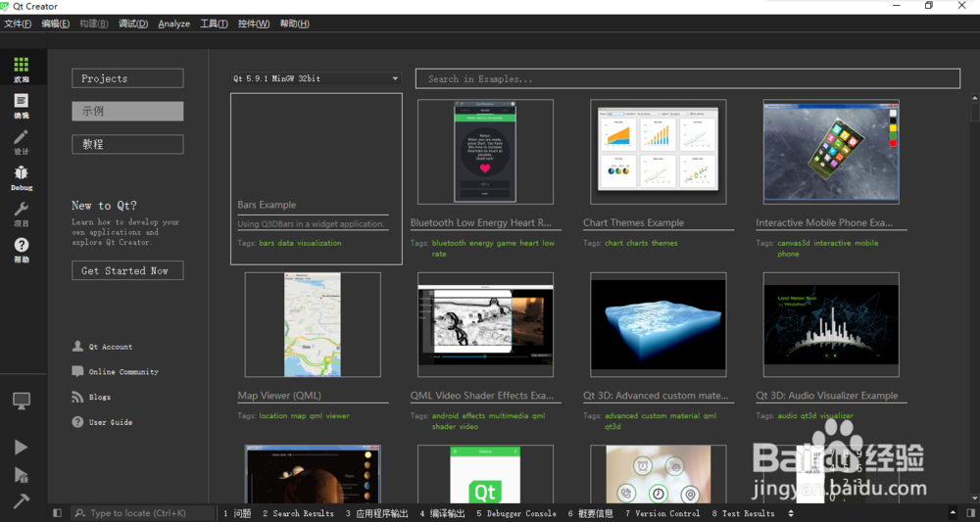The width and height of the screenshot is (980, 522).
Task: Switch to Debug mode bug icon
Action: point(22,173)
